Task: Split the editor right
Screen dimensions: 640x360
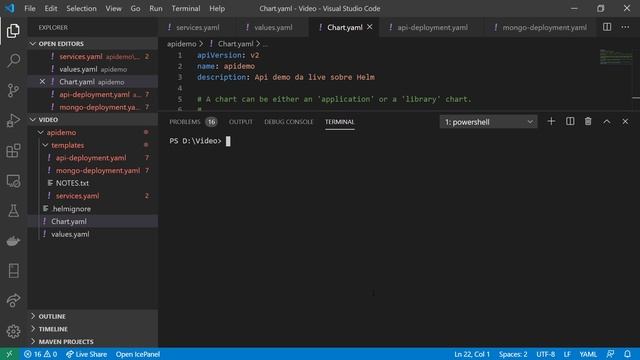Action: [607, 27]
